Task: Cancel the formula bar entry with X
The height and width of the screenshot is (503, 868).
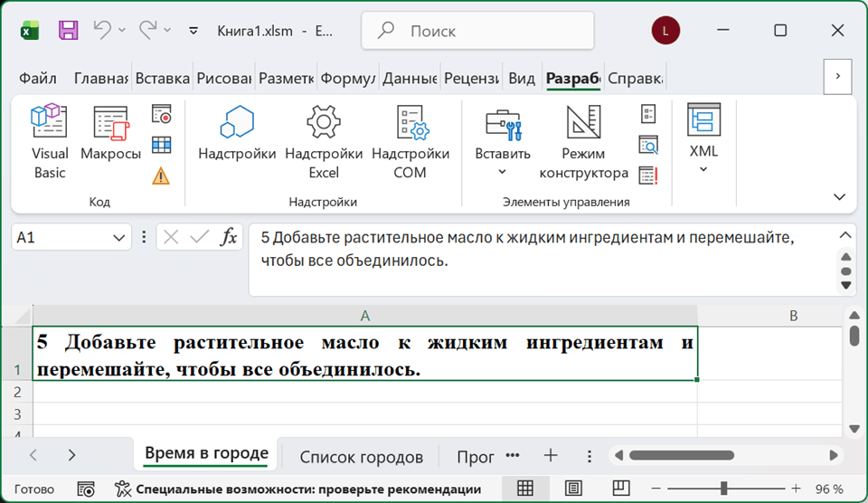Action: tap(171, 238)
